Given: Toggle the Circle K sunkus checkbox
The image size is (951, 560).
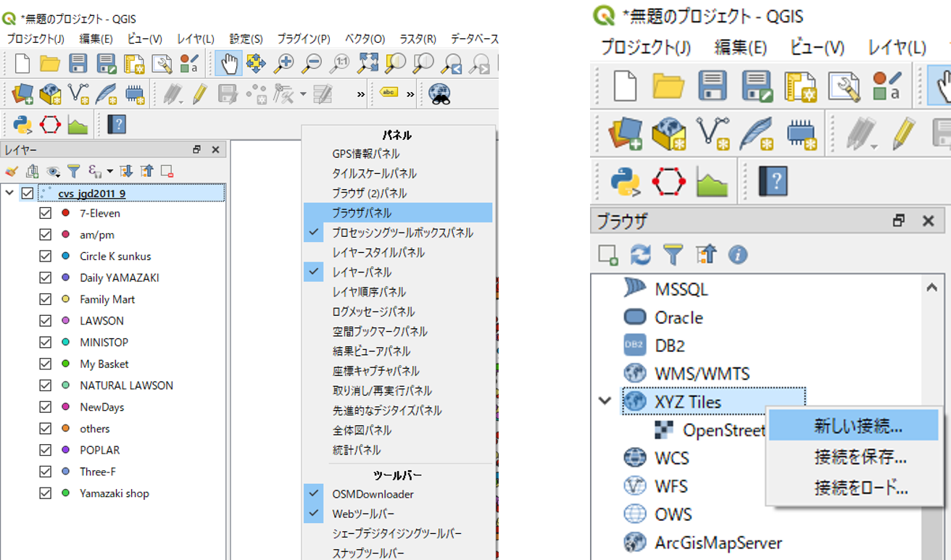Looking at the screenshot, I should point(46,256).
